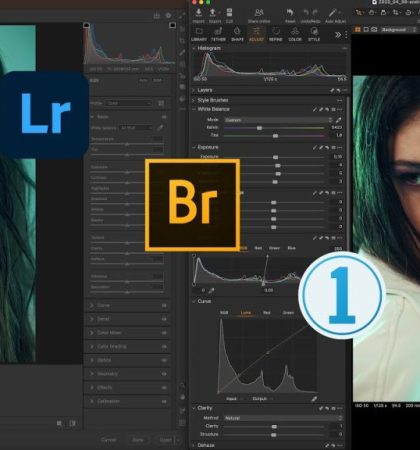This screenshot has height=450, width=420.
Task: Open Camera Raw settings gear icon
Action: [168, 15]
